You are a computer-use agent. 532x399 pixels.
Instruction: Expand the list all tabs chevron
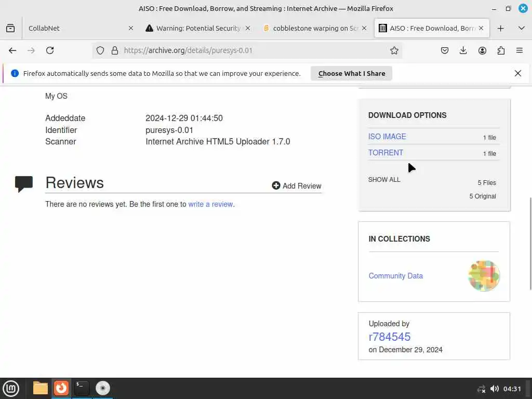522,28
